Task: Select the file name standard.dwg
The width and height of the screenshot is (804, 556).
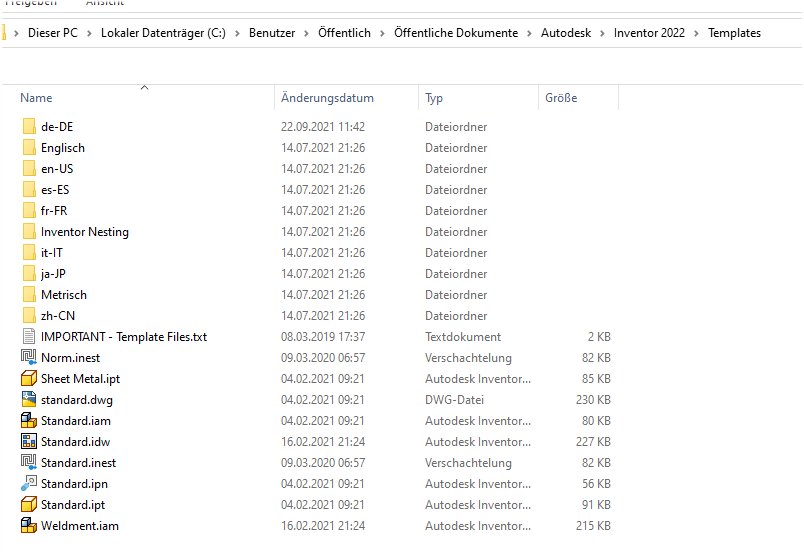Action: (77, 400)
